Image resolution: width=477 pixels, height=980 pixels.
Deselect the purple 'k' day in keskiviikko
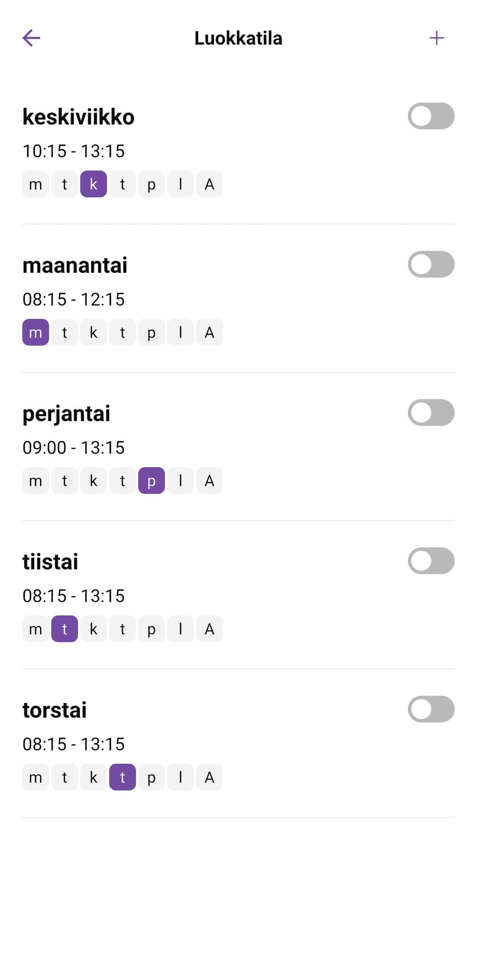point(93,184)
